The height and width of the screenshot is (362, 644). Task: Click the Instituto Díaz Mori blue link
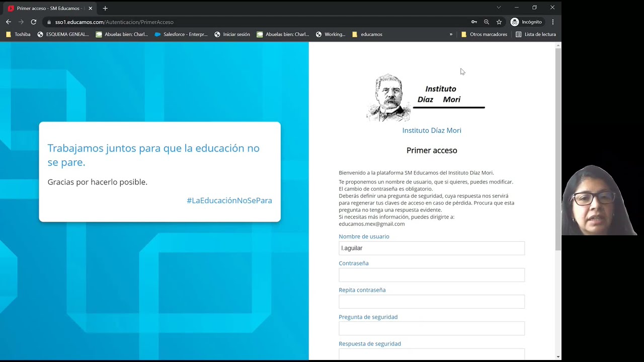432,130
